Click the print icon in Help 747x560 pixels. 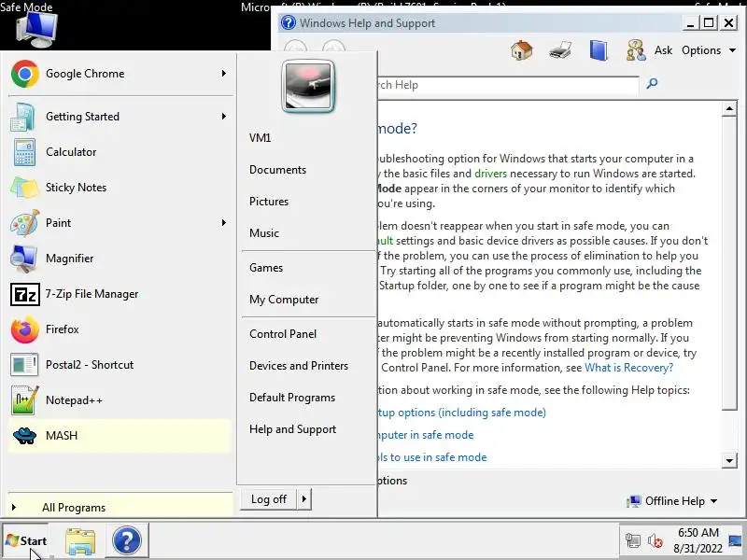pyautogui.click(x=559, y=50)
